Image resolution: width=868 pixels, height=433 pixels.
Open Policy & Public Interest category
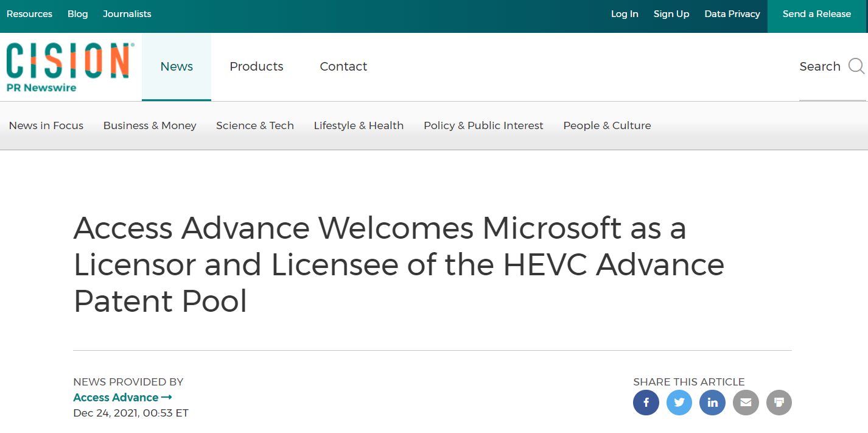pos(483,125)
